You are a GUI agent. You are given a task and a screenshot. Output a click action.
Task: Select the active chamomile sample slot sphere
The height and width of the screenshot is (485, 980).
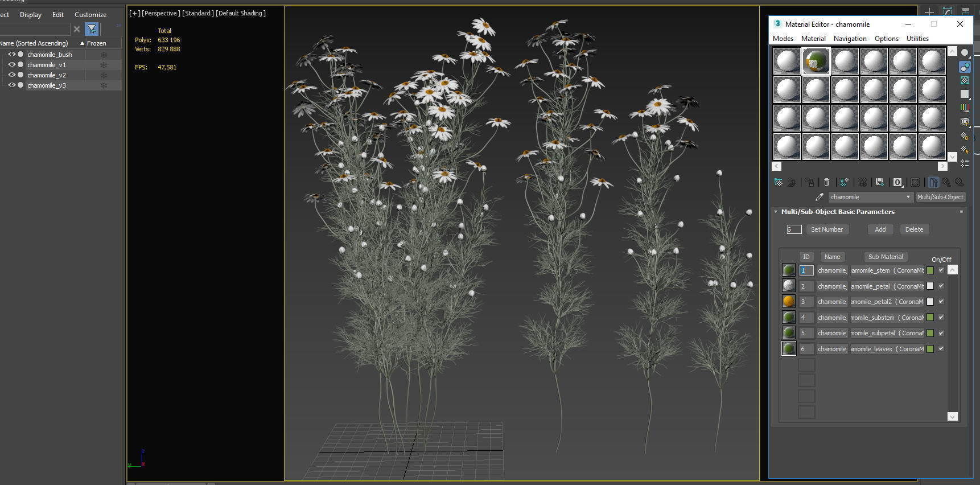(x=816, y=61)
